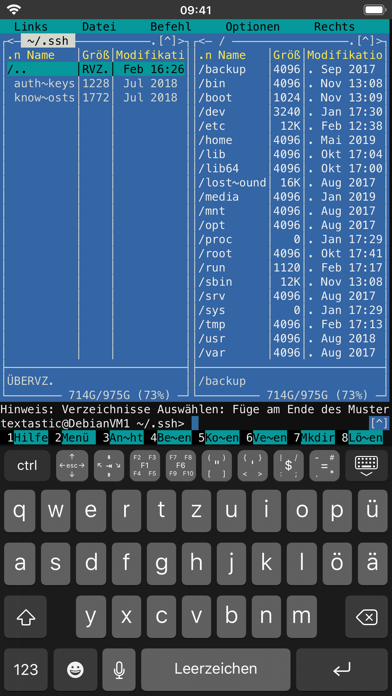Open the Links menu

tap(31, 27)
